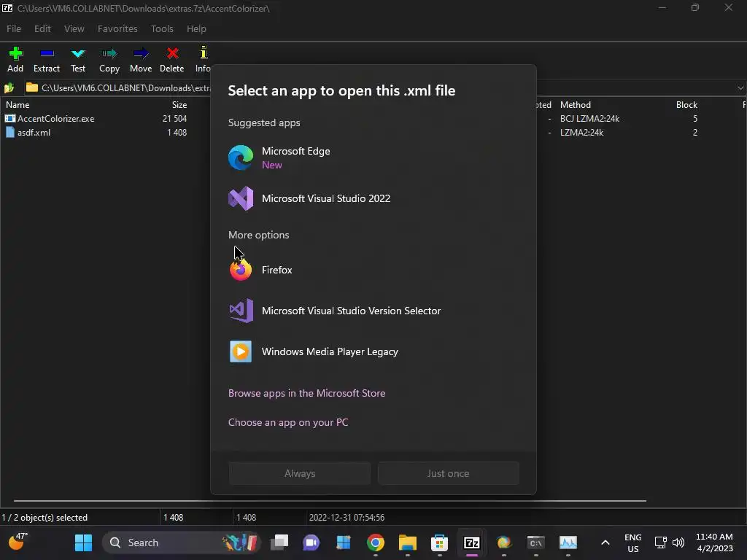Run the Test archive tool
This screenshot has height=560, width=747.
pyautogui.click(x=77, y=60)
